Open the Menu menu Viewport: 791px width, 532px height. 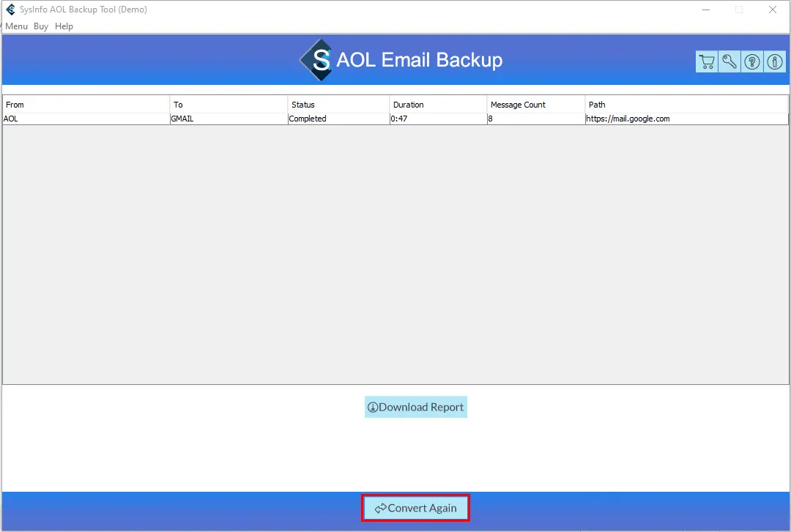tap(16, 26)
